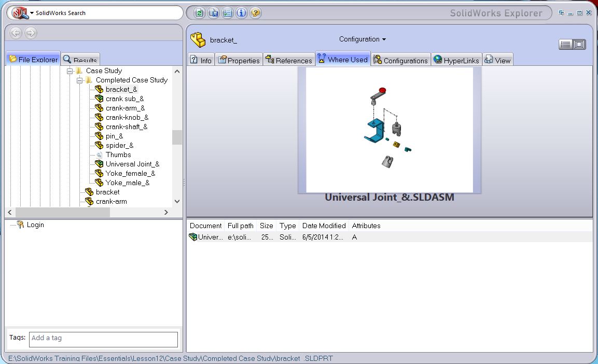Select the Completed Case Study folder
Viewport: 598px width, 364px height.
132,80
